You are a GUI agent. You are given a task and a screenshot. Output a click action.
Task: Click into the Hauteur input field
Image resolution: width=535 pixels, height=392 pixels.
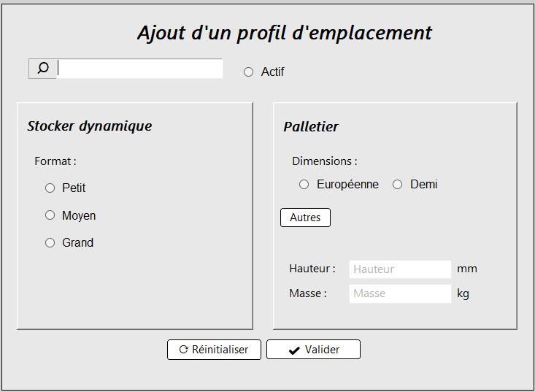pos(400,269)
